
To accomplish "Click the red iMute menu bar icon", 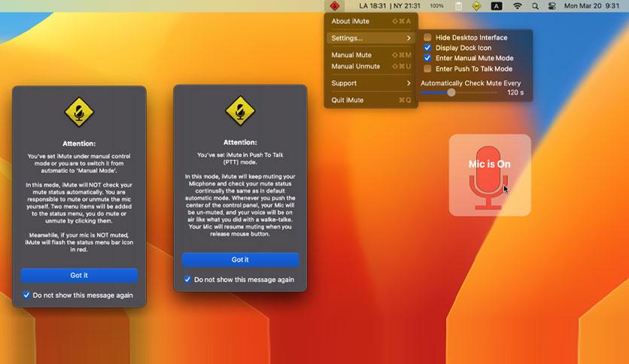I will 335,6.
